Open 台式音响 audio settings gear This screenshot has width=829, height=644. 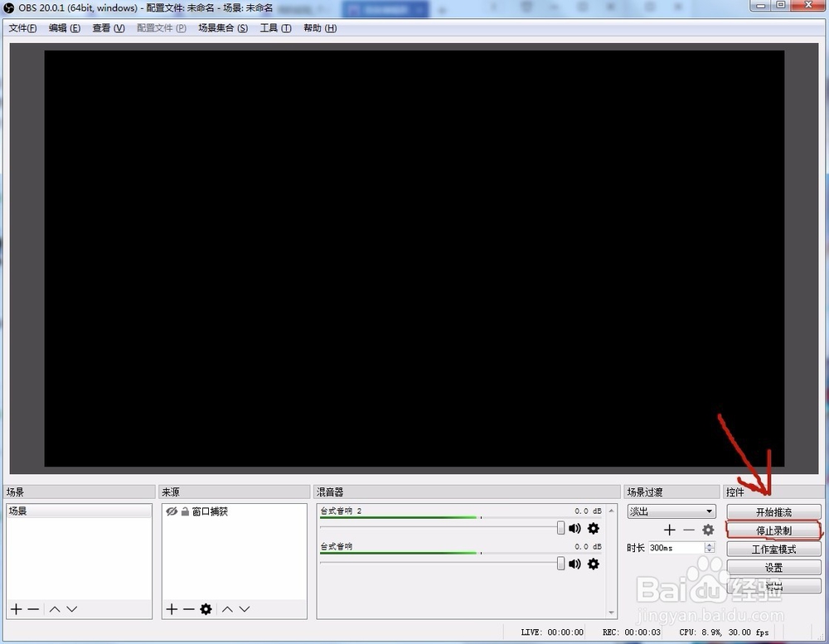click(x=594, y=564)
